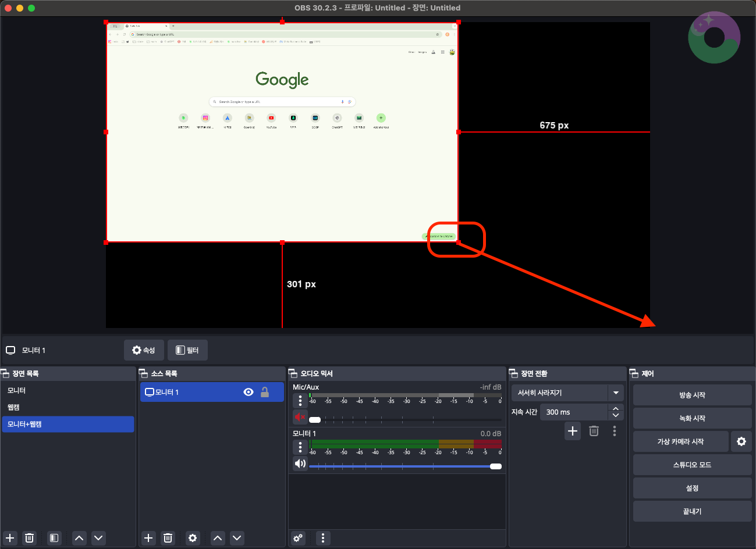
Task: Move source up arrow button
Action: pos(218,538)
